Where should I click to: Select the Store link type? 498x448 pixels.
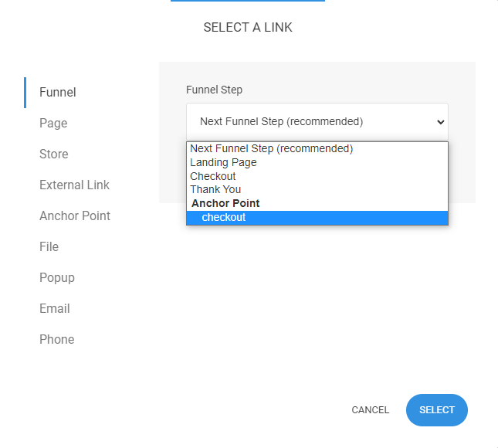point(53,154)
